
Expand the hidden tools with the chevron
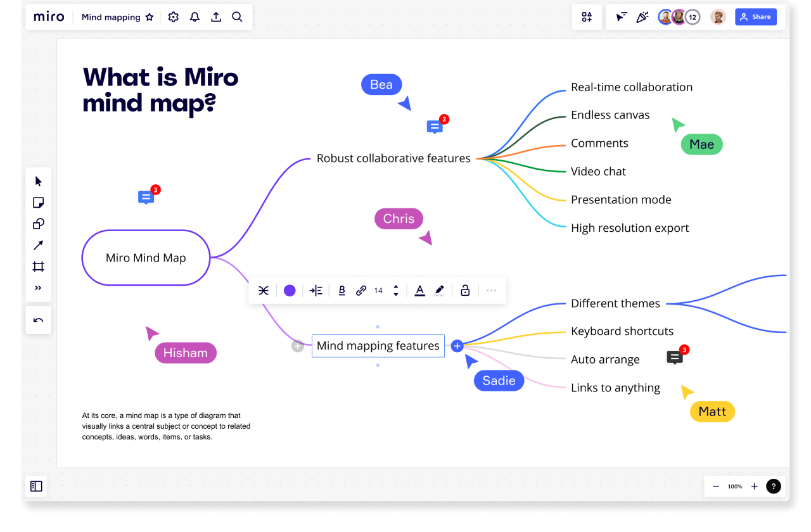tap(38, 288)
